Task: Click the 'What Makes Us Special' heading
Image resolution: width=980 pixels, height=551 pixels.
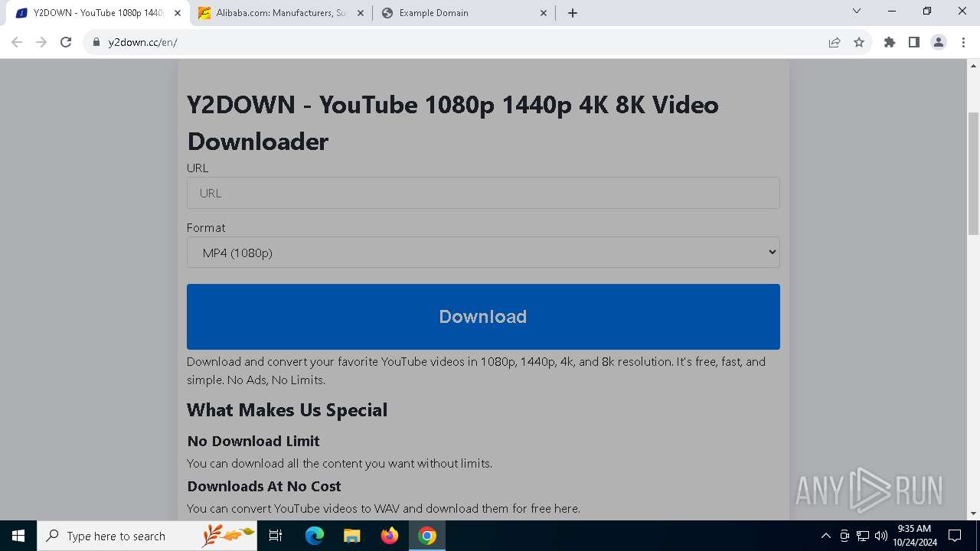Action: [287, 410]
